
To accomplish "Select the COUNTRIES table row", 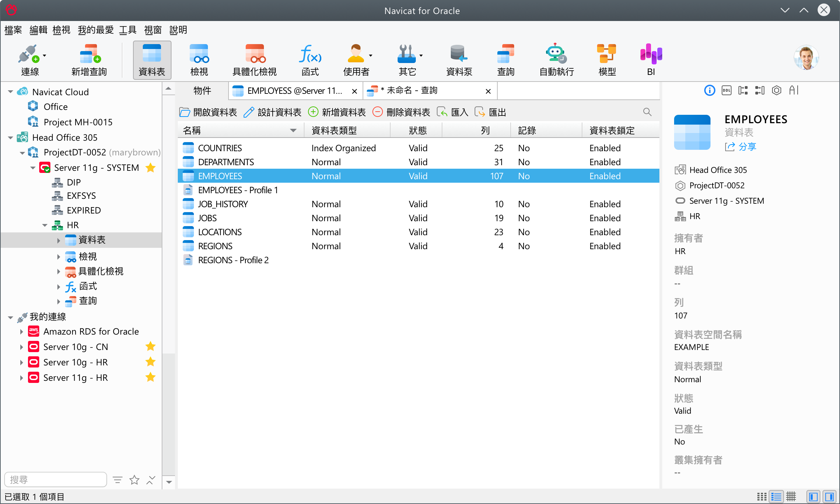I will pyautogui.click(x=419, y=148).
